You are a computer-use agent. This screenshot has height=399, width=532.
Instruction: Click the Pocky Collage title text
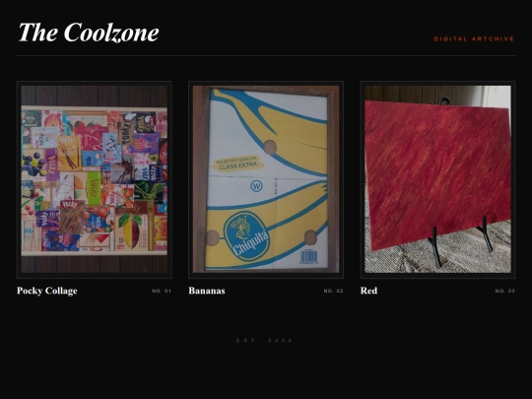pyautogui.click(x=47, y=291)
